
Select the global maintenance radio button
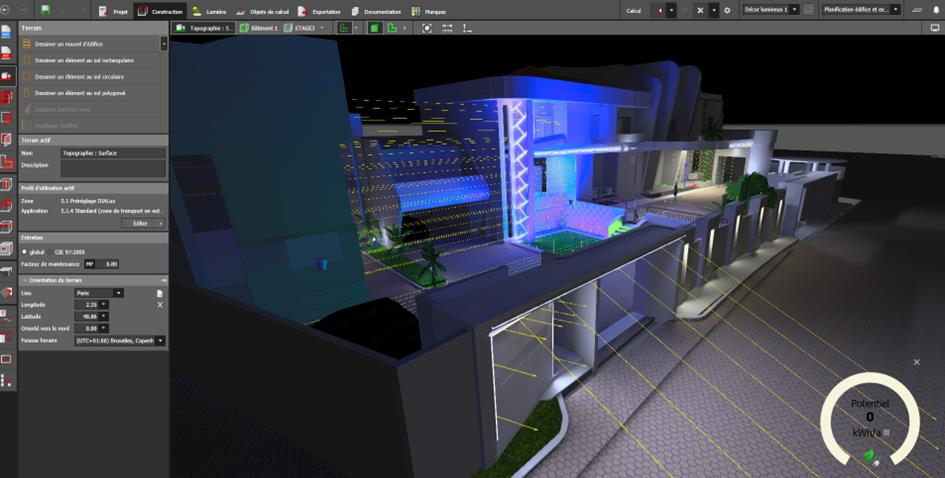point(25,252)
